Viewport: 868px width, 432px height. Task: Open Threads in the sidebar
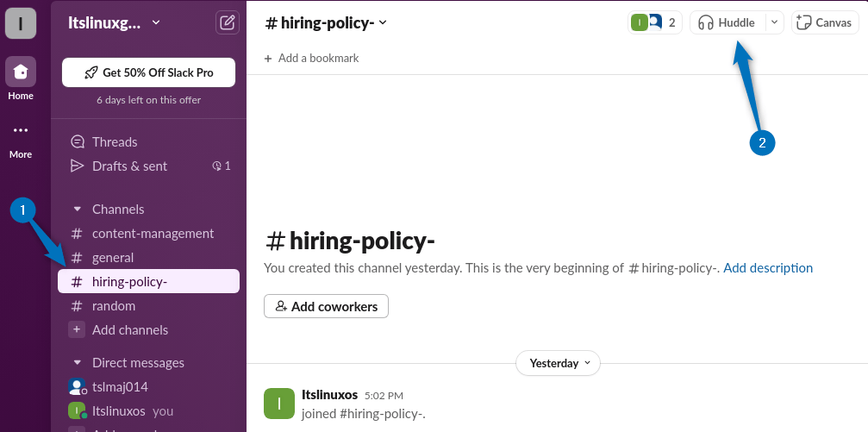(x=115, y=142)
